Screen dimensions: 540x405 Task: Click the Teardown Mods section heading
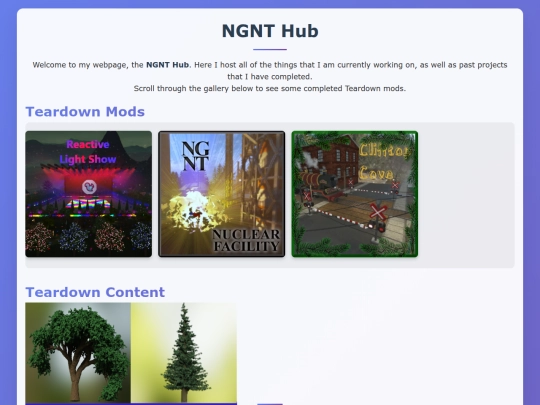click(85, 112)
